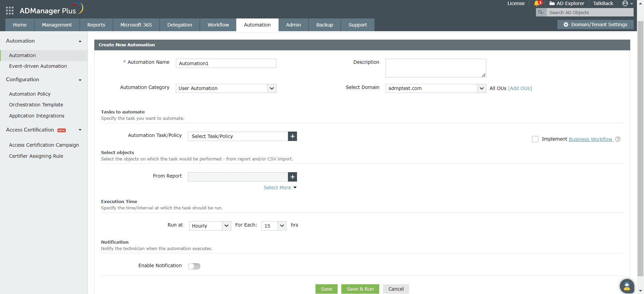Viewport: 644px width, 294px height.
Task: Collapse the Configuration sidebar section
Action: (80, 80)
